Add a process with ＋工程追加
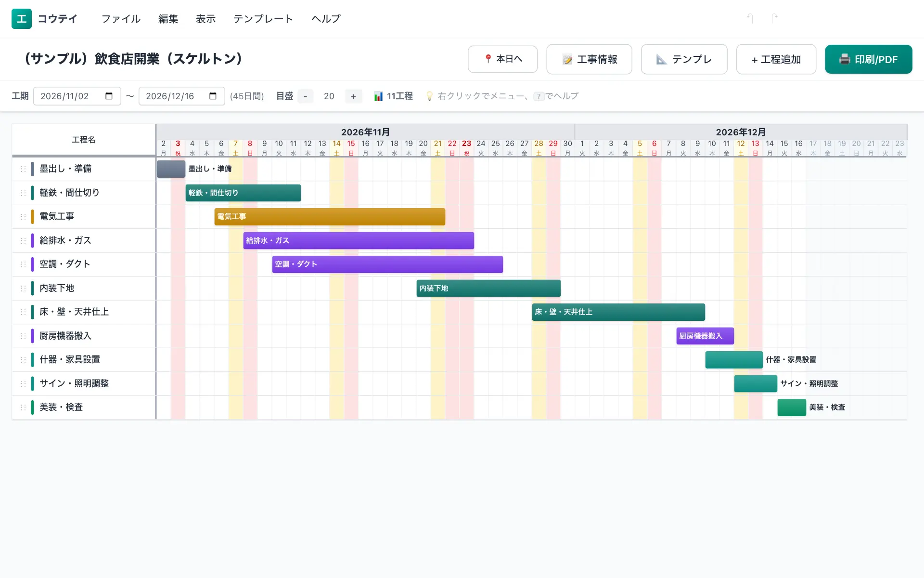Image resolution: width=924 pixels, height=578 pixels. click(x=776, y=59)
